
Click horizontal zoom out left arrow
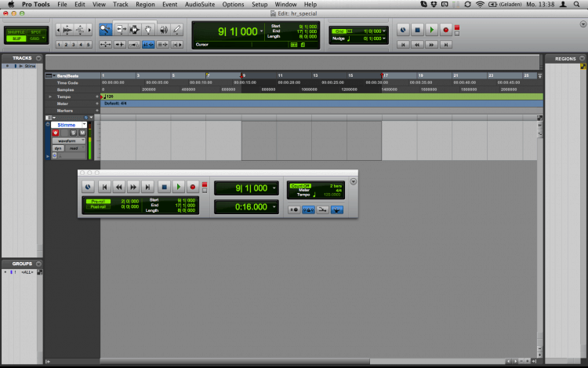click(58, 30)
